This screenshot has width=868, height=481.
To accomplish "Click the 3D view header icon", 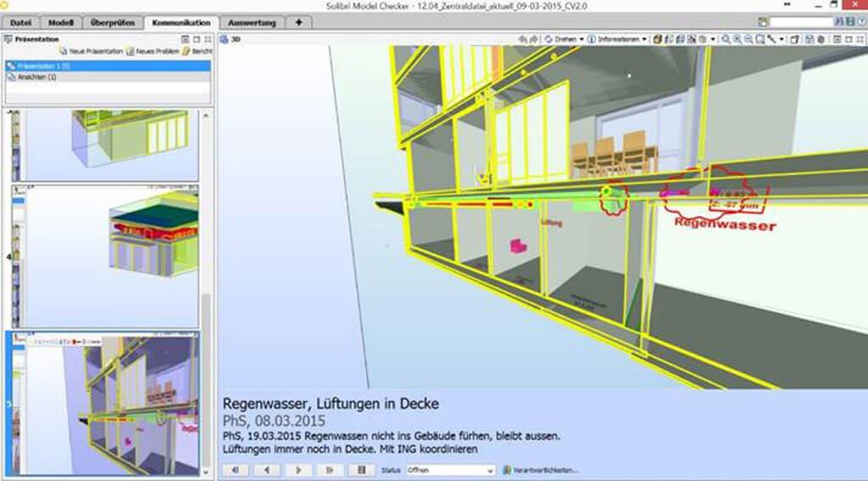I will click(224, 39).
